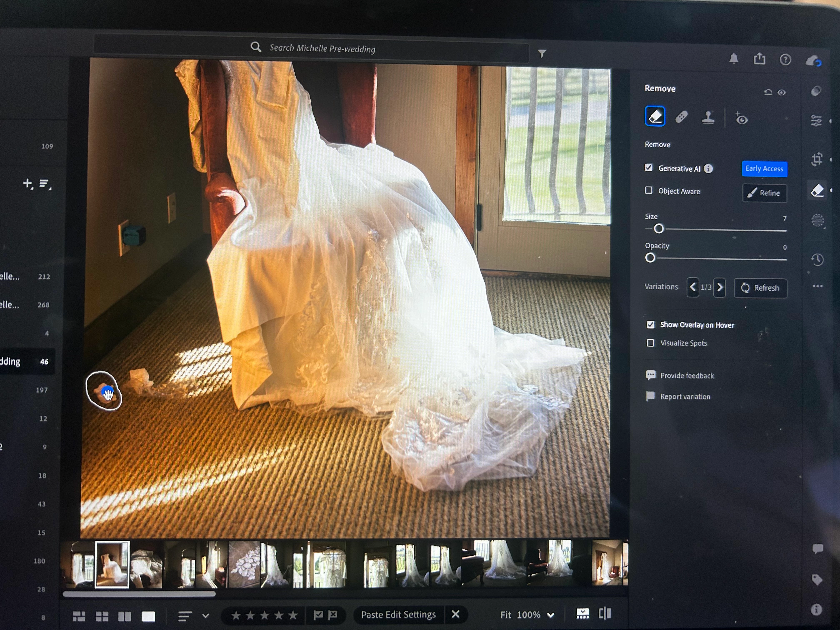Select the Clone Stamp tool
The image size is (840, 630).
tap(708, 117)
